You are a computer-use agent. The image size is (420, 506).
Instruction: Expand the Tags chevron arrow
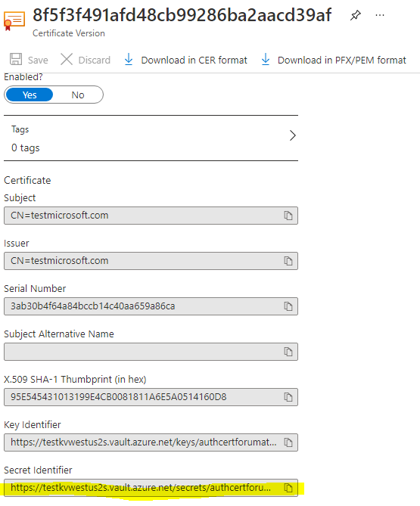(x=292, y=135)
